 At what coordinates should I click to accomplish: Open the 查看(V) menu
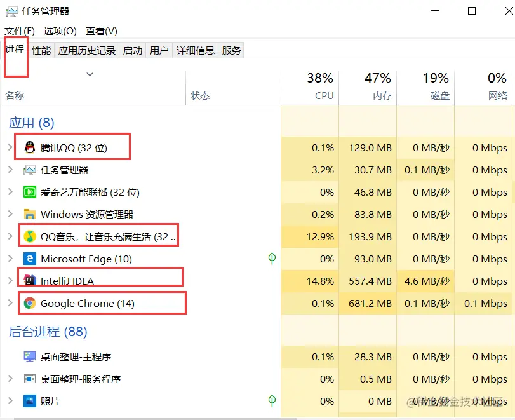tap(102, 31)
